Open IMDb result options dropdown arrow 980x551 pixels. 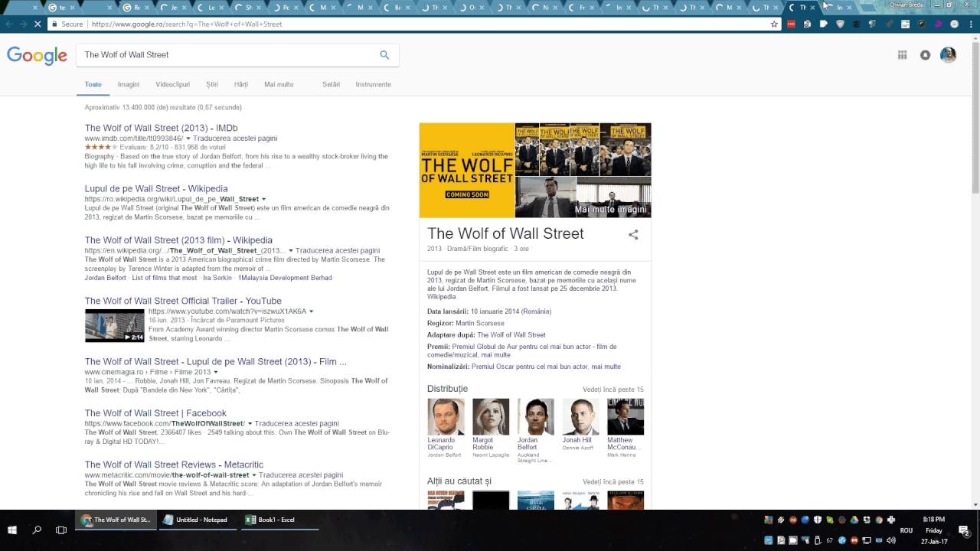pos(188,139)
